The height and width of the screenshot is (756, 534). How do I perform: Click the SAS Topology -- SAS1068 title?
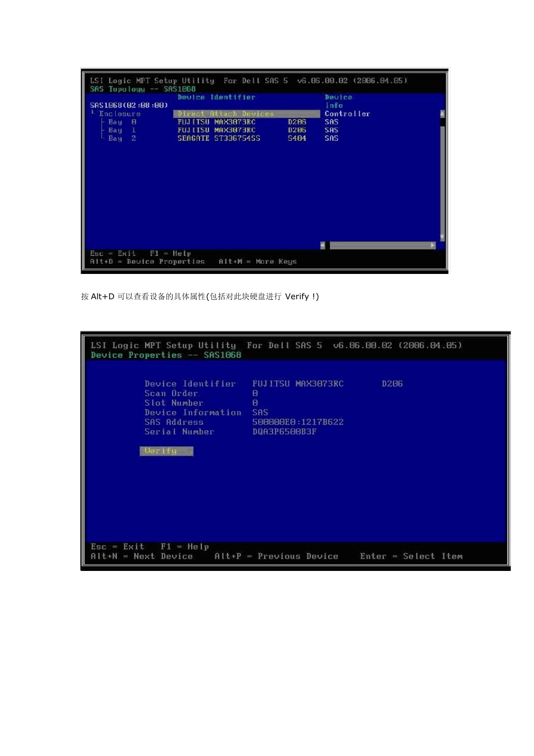point(143,89)
